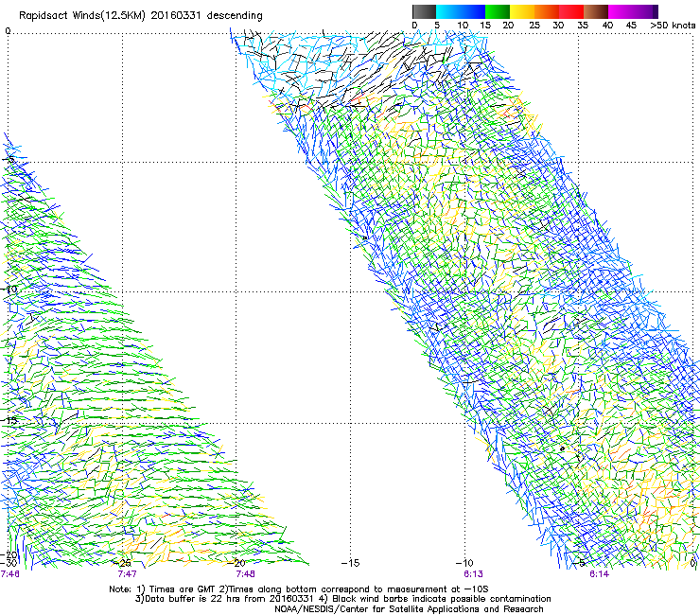Click the legend's '10' speed value

pyautogui.click(x=463, y=26)
